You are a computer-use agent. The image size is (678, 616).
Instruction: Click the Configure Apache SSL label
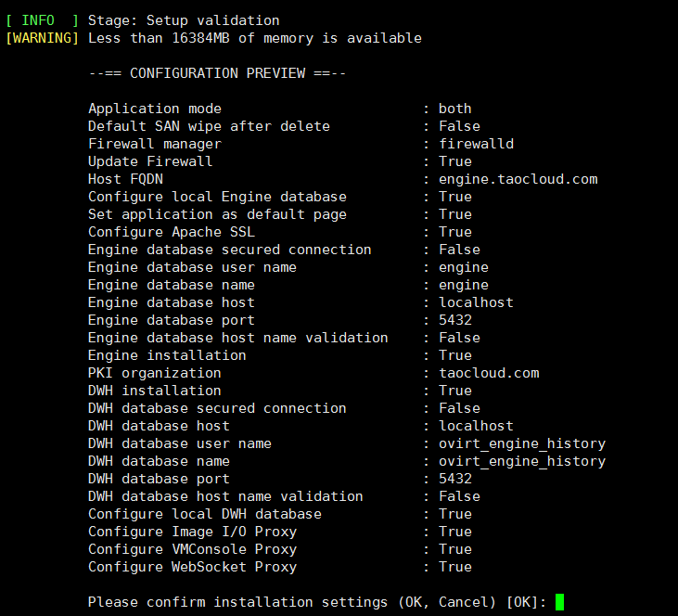(172, 232)
